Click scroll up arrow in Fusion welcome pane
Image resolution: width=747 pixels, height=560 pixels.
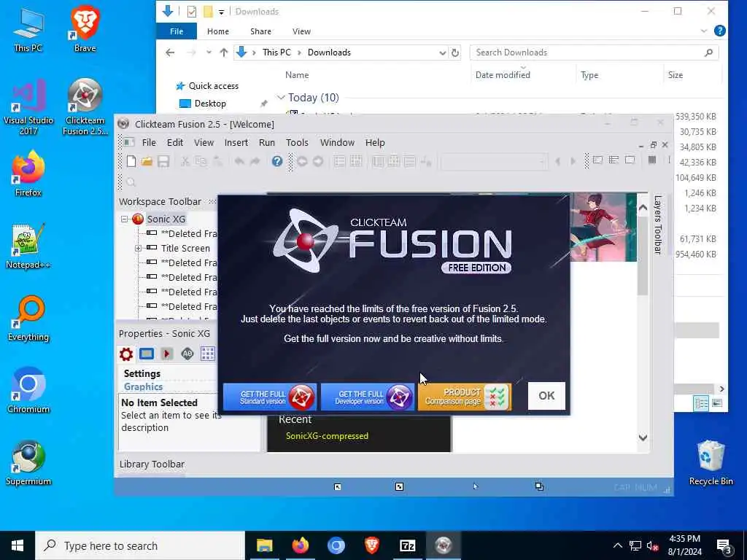click(643, 208)
